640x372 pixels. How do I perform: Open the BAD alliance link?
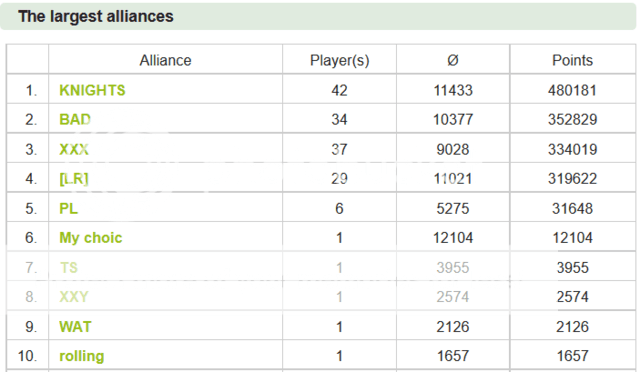[x=75, y=120]
